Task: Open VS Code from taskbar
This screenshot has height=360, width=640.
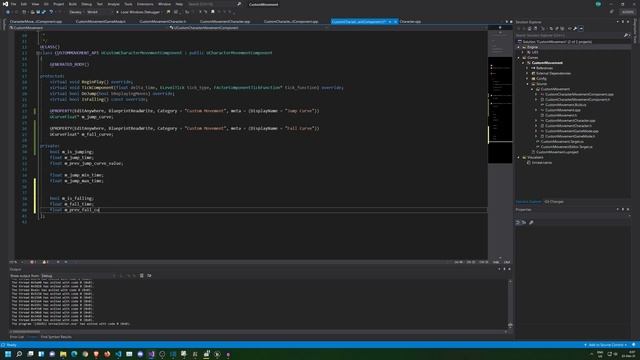Action: 118,354
